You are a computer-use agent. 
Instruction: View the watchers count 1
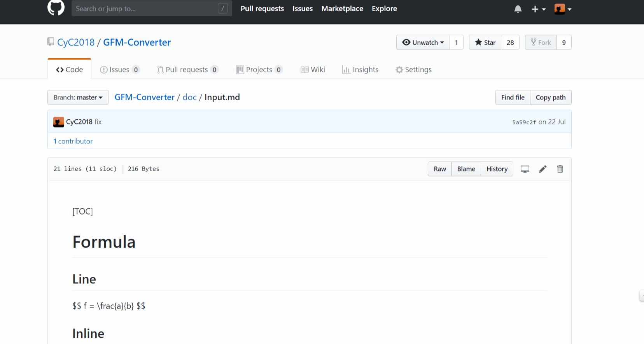457,42
